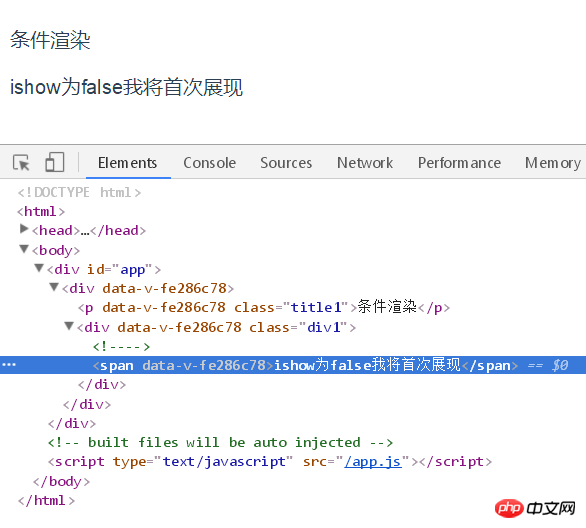
Task: Click the page text ishow为false我将首次展现
Action: pos(126,87)
